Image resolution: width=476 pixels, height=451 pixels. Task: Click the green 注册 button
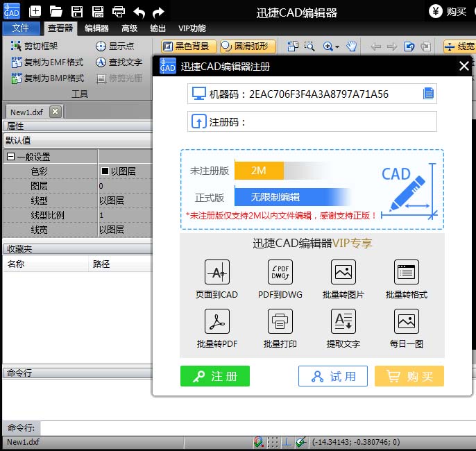(215, 376)
